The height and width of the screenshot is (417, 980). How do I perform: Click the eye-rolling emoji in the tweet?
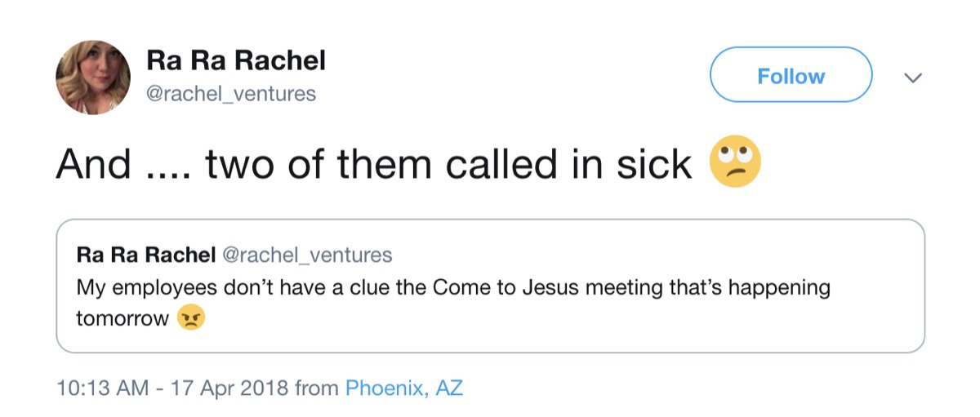736,162
